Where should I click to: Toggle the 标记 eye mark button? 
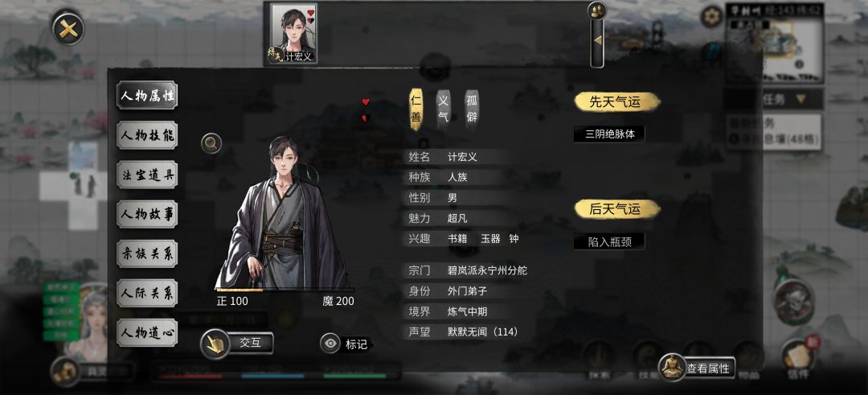(x=344, y=344)
